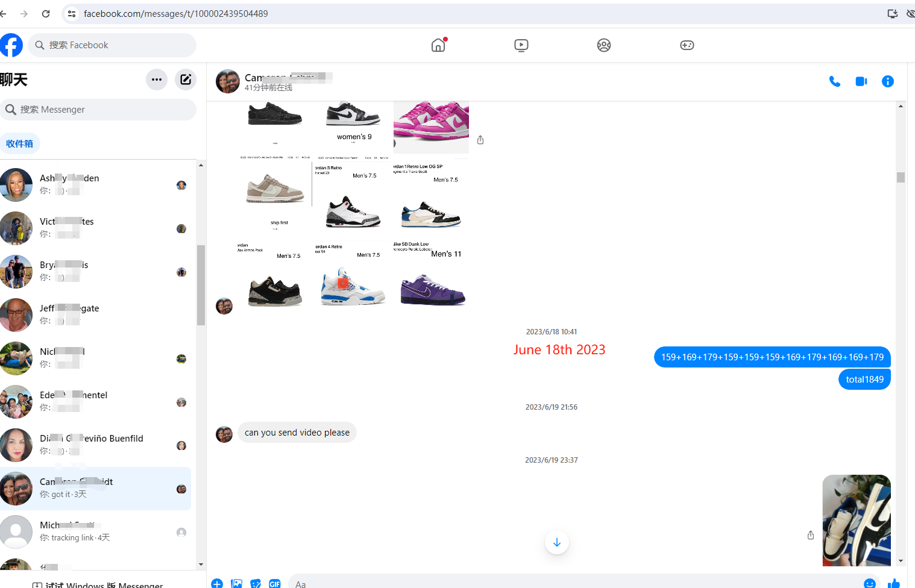
Task: Open the Gaming tab in top navigation
Action: (x=687, y=45)
